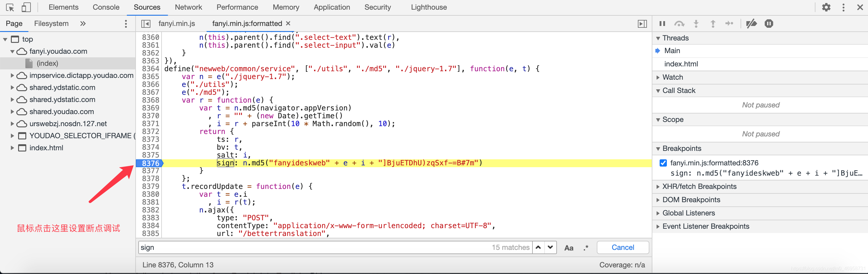Open the Network panel
Screen dimensions: 868x274
pyautogui.click(x=188, y=7)
